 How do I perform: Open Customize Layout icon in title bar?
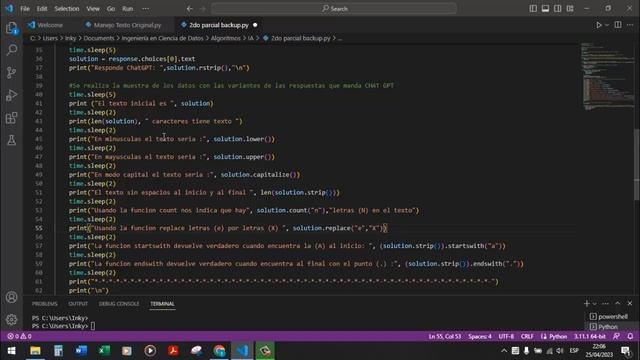(x=570, y=9)
